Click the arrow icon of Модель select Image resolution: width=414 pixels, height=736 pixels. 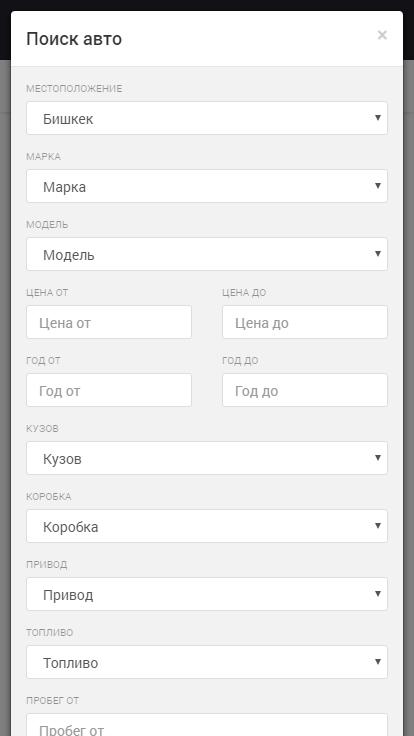pos(378,253)
